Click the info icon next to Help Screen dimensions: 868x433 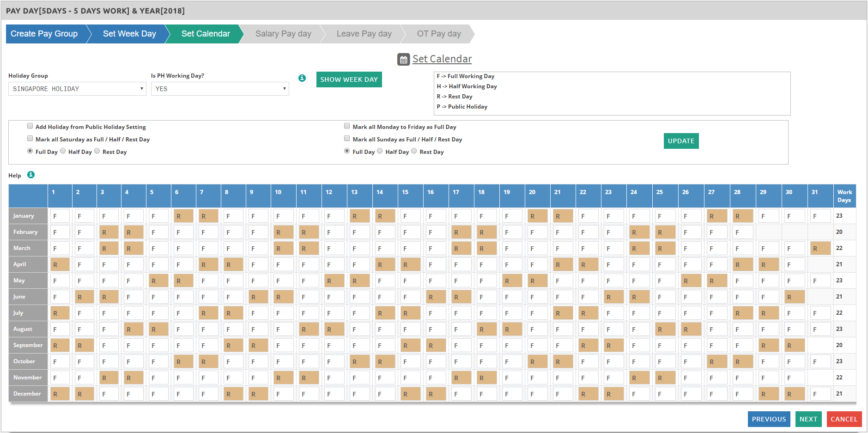click(31, 175)
